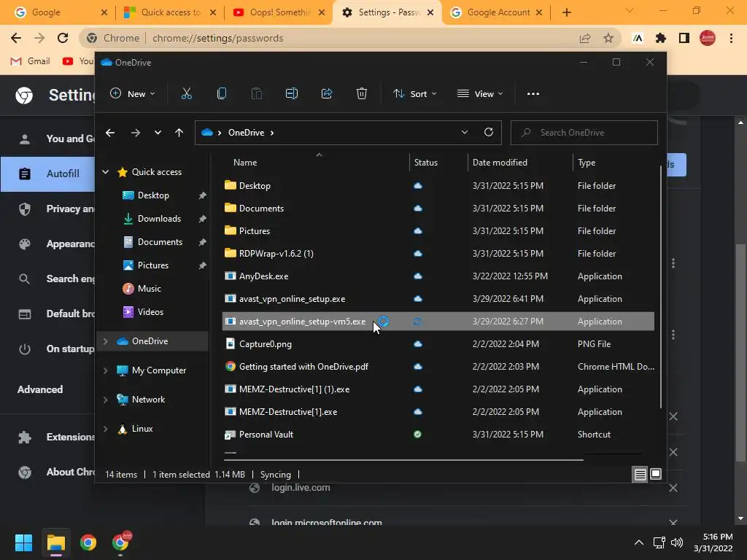The height and width of the screenshot is (560, 747).
Task: Sort files by Date modified column
Action: [519, 163]
